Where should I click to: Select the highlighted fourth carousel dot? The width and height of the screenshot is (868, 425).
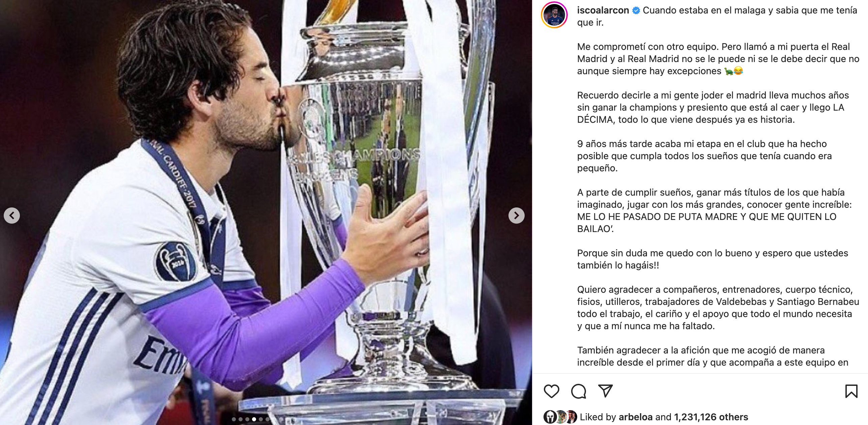[254, 419]
